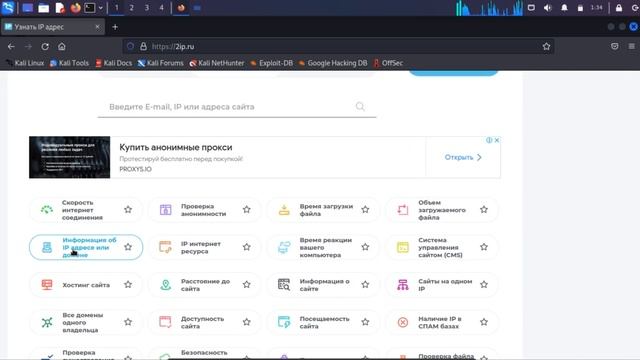
Task: Open the text editor panel icon
Action: click(60, 8)
